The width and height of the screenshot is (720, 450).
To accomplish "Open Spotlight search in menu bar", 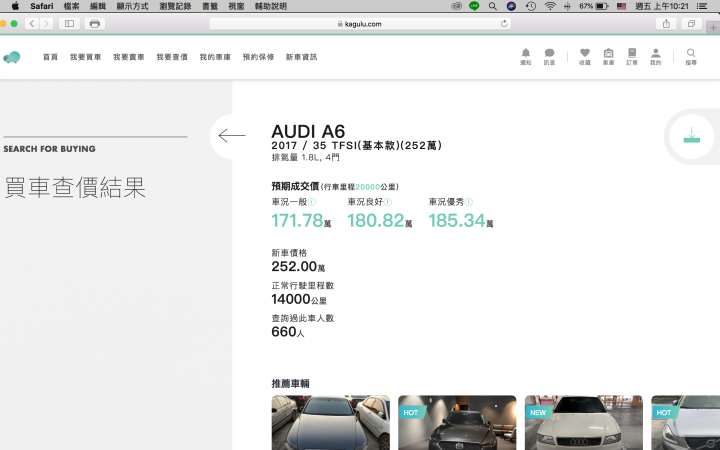I will pos(493,6).
